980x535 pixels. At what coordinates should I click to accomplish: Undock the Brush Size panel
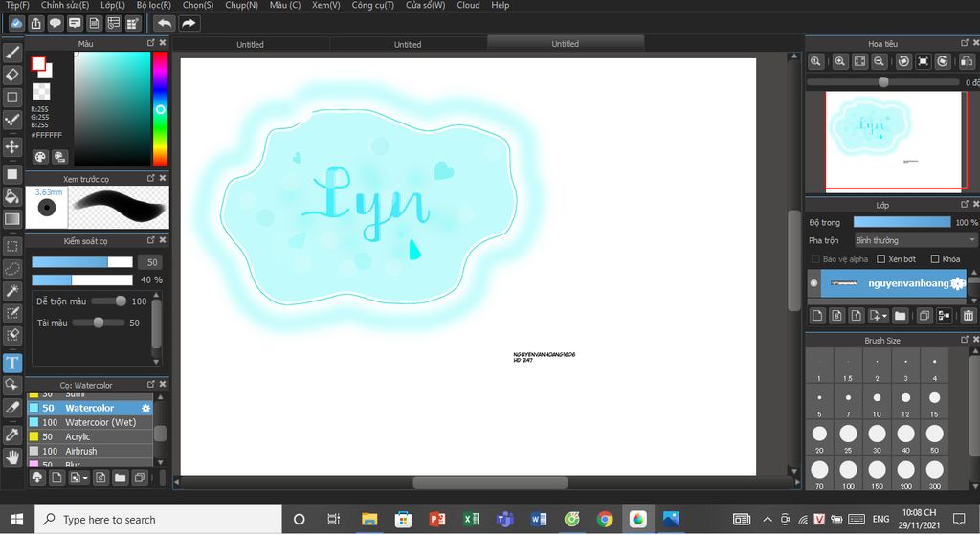(x=965, y=340)
